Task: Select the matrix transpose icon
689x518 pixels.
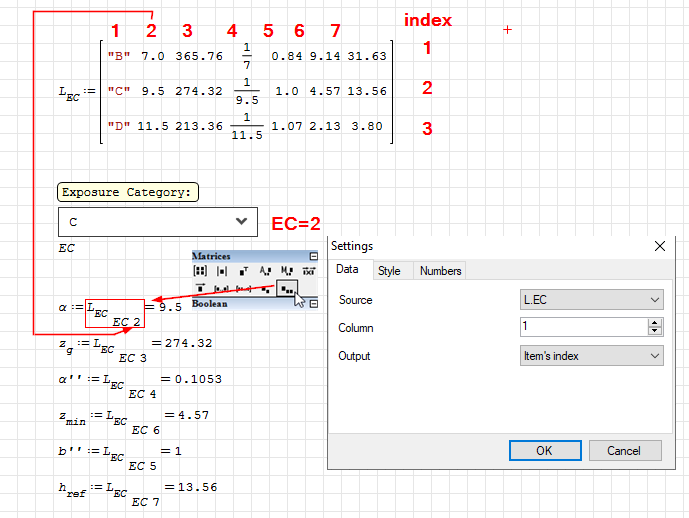Action: pyautogui.click(x=244, y=271)
